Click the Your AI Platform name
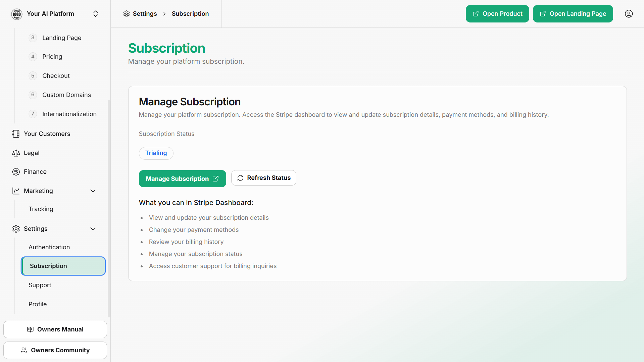644x362 pixels. point(50,14)
